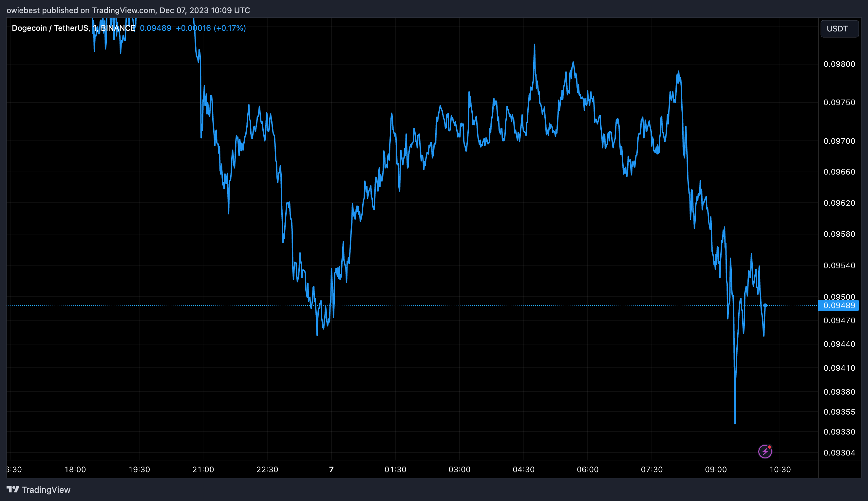868x501 pixels.
Task: Click the 03:00 time axis label
Action: pos(459,469)
